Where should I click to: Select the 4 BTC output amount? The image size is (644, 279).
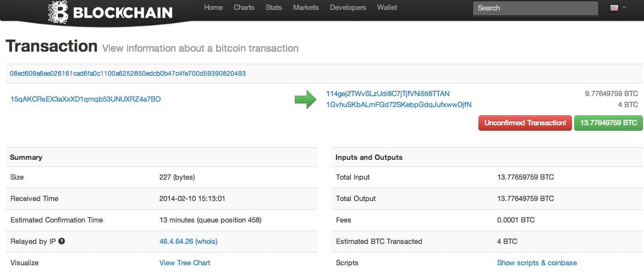pyautogui.click(x=628, y=104)
